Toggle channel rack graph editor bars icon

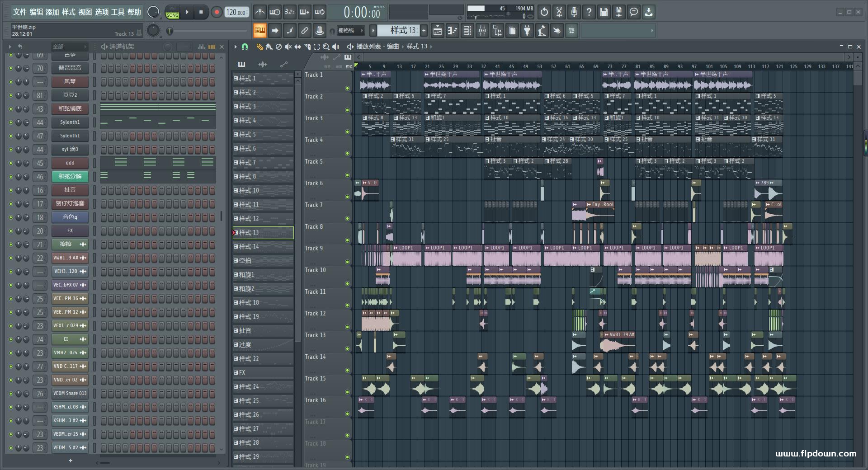pos(201,47)
